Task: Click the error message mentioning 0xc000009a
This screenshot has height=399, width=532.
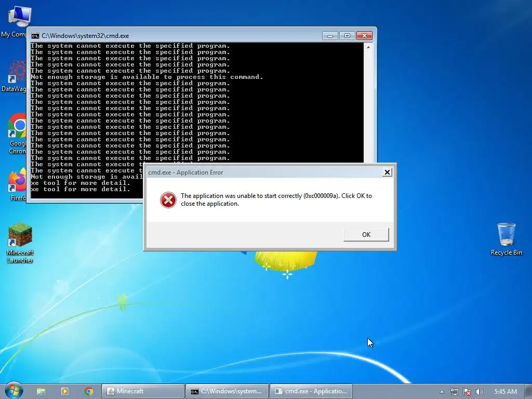Action: click(276, 199)
